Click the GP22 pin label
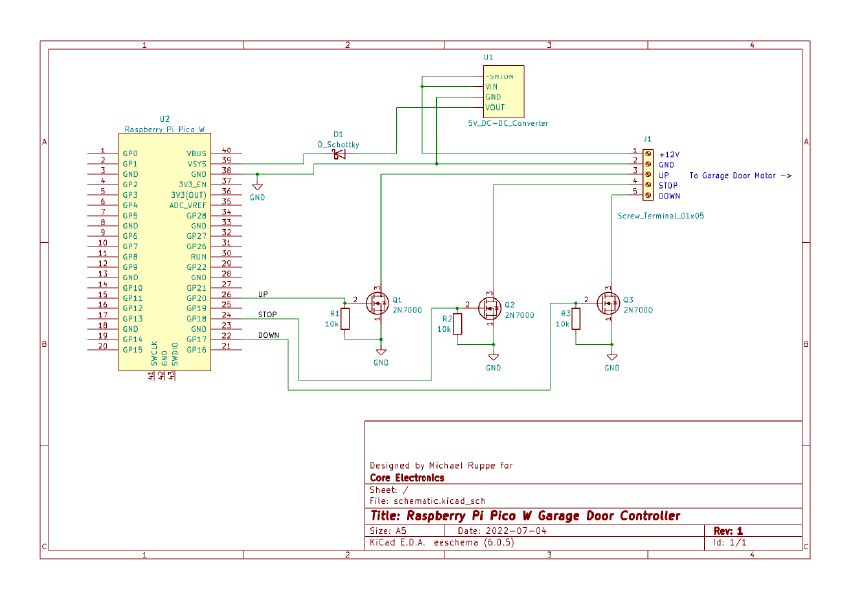The image size is (852, 600). pos(196,267)
